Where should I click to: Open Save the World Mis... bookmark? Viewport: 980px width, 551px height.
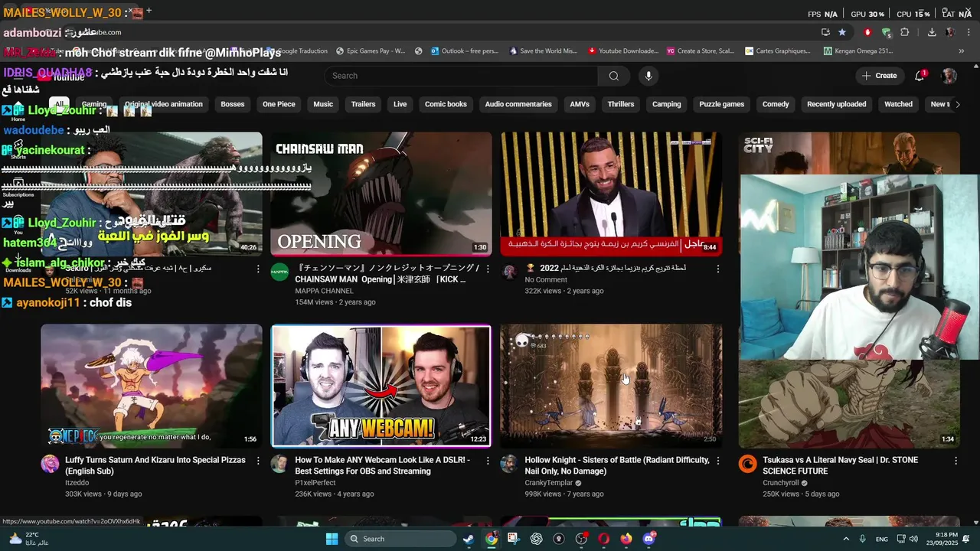click(x=542, y=51)
